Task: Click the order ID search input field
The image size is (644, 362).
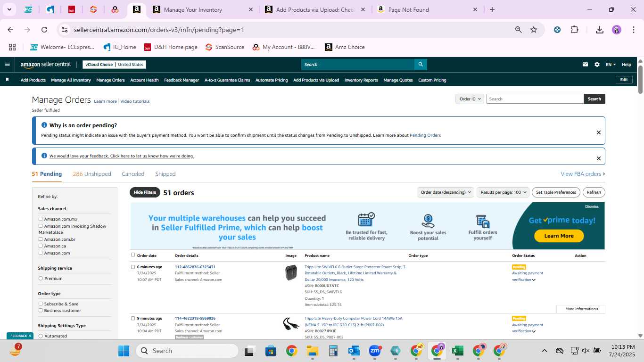Action: pos(535,99)
